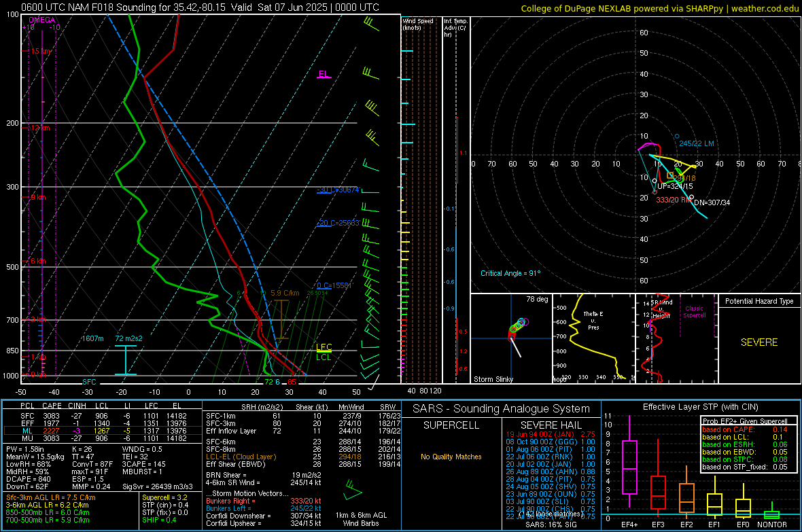Click the 'SEVERE HAIL' column heading
Screen dimensions: 802x532
coord(551,425)
